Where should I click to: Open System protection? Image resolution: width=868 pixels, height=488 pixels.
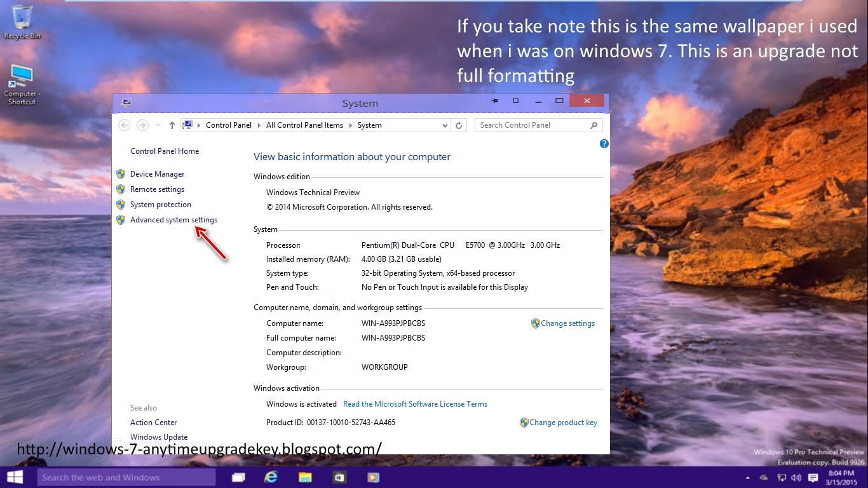(x=160, y=205)
